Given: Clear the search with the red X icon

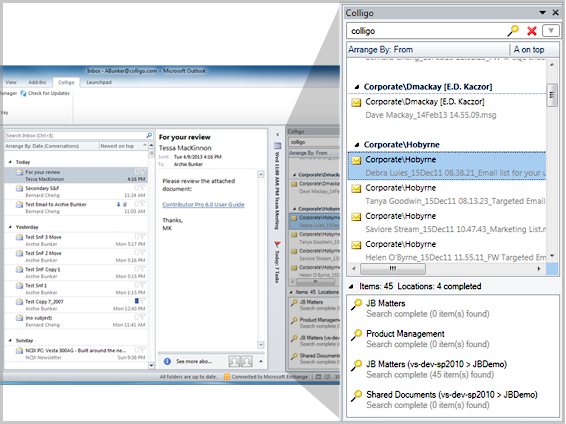Looking at the screenshot, I should (x=531, y=31).
